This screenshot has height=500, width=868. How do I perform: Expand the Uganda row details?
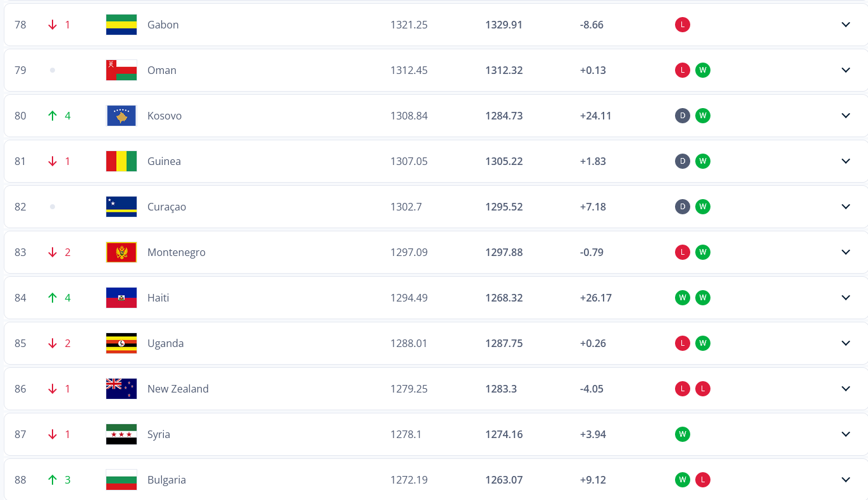(846, 343)
